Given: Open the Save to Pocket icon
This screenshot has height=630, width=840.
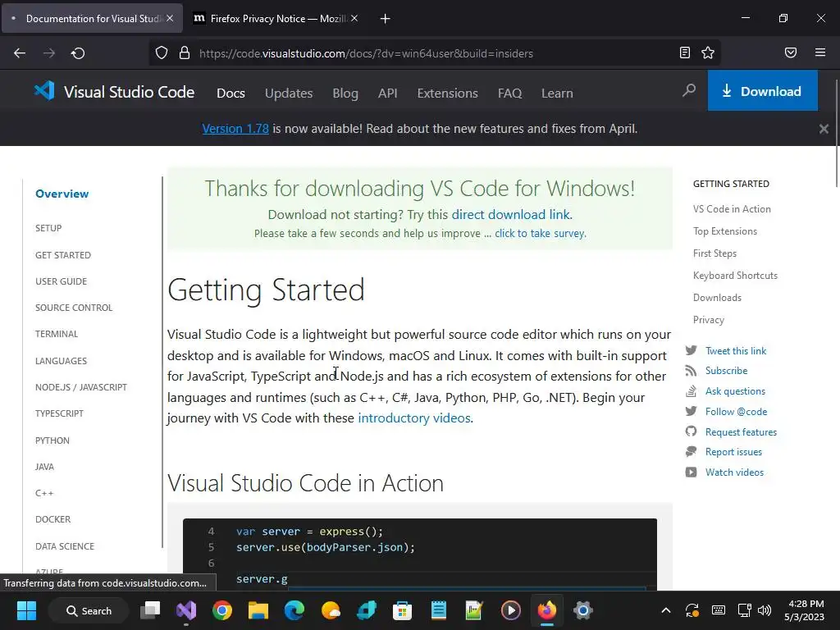Looking at the screenshot, I should pyautogui.click(x=790, y=52).
